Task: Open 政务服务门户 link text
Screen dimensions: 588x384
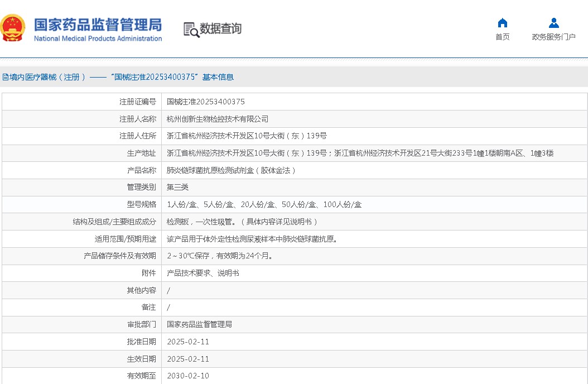Action: [553, 37]
